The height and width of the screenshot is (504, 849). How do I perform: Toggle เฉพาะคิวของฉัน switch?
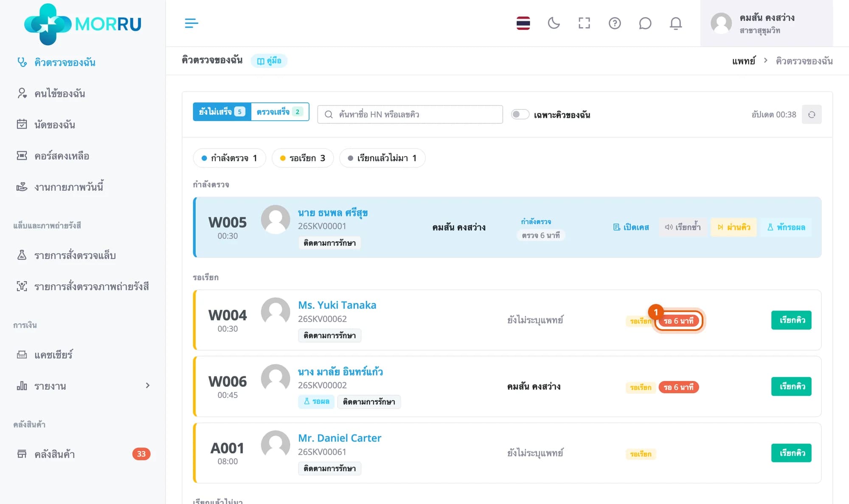click(520, 115)
